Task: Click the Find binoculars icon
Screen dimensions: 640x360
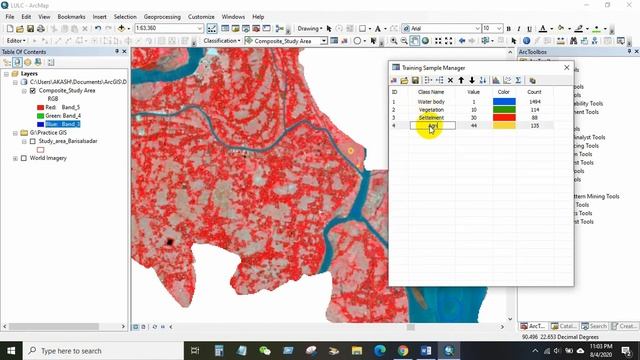Action: point(573,41)
